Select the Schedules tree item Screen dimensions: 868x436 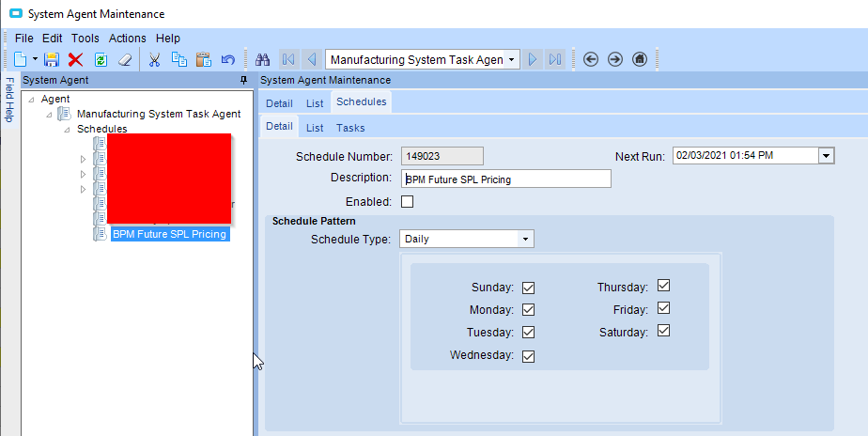[x=101, y=129]
